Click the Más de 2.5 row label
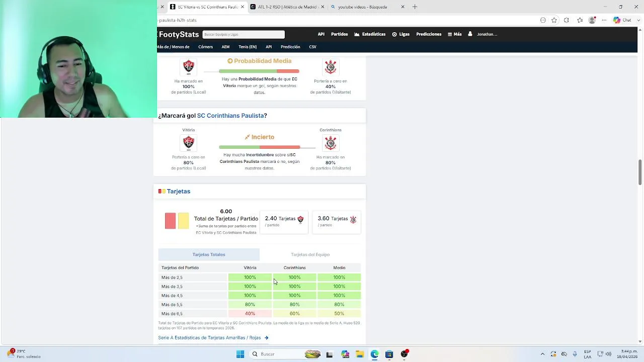Image resolution: width=644 pixels, height=362 pixels. point(172,278)
